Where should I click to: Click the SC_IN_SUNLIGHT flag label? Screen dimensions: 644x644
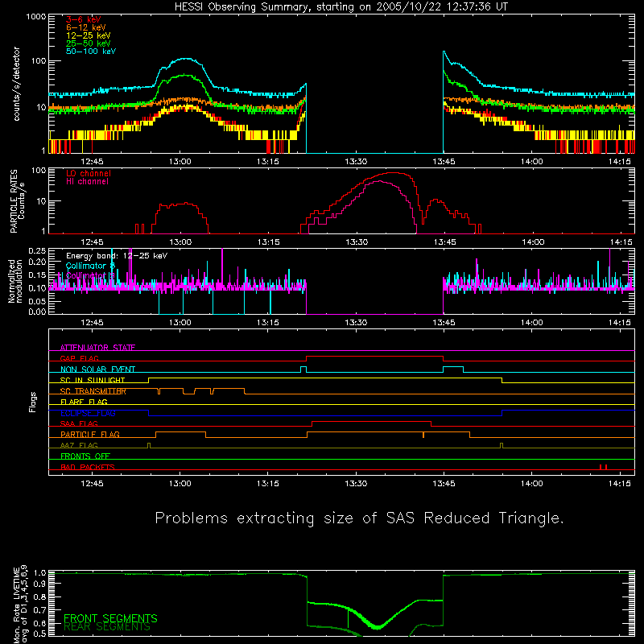click(93, 380)
